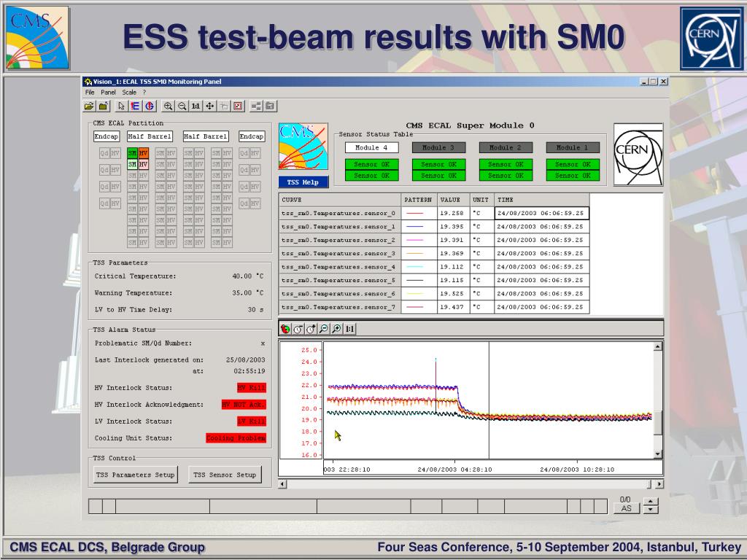Click upper Sensor OK under Module 4
This screenshot has height=560, width=747.
[371, 164]
